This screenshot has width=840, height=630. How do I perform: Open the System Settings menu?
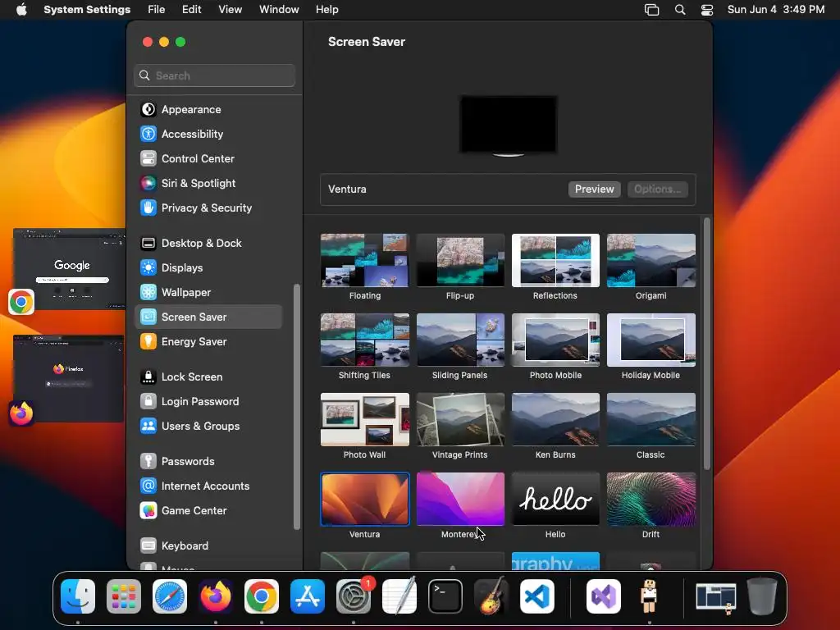tap(87, 10)
